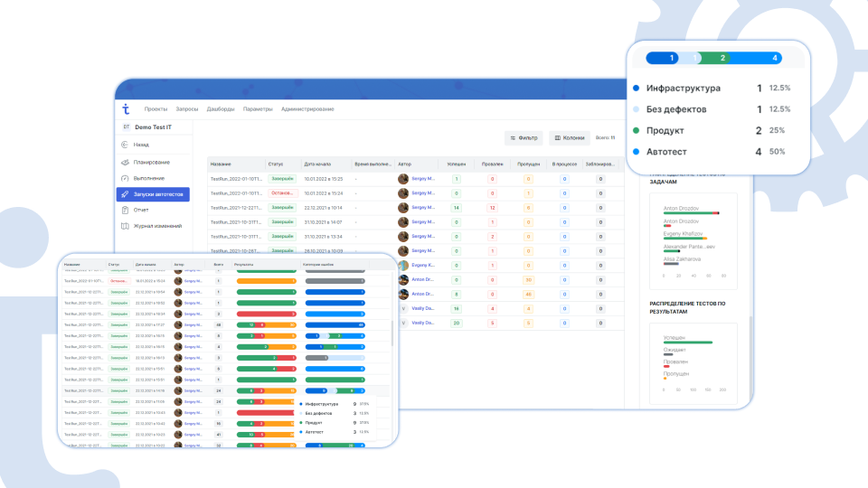Image resolution: width=868 pixels, height=488 pixels.
Task: Click the Test IT logo icon
Action: pyautogui.click(x=127, y=108)
